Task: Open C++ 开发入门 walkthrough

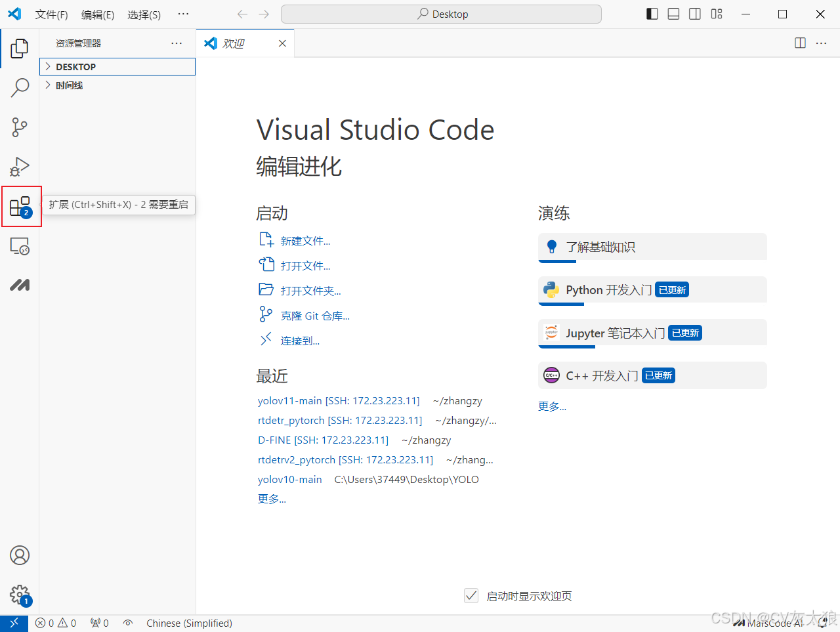Action: tap(652, 375)
